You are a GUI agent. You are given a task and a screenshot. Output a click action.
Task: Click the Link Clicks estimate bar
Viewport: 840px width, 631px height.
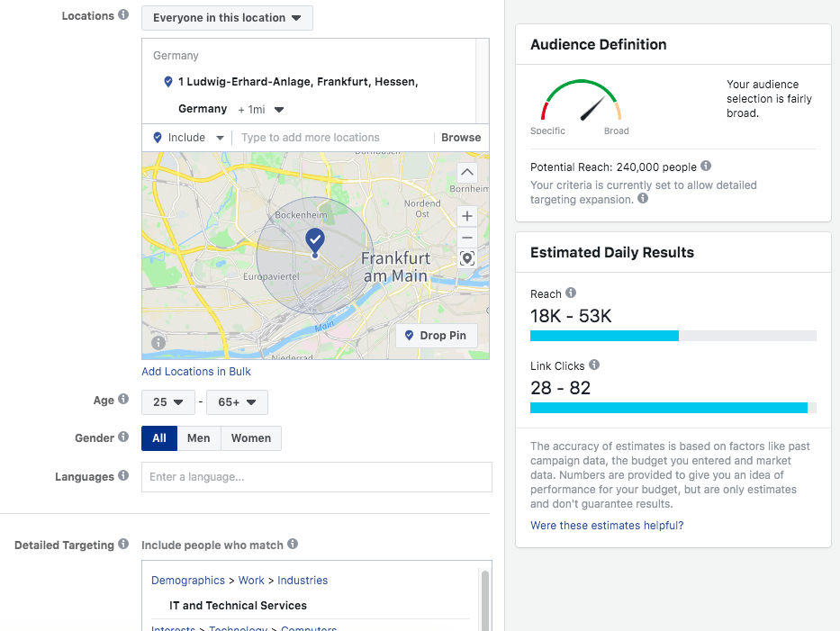tap(673, 408)
